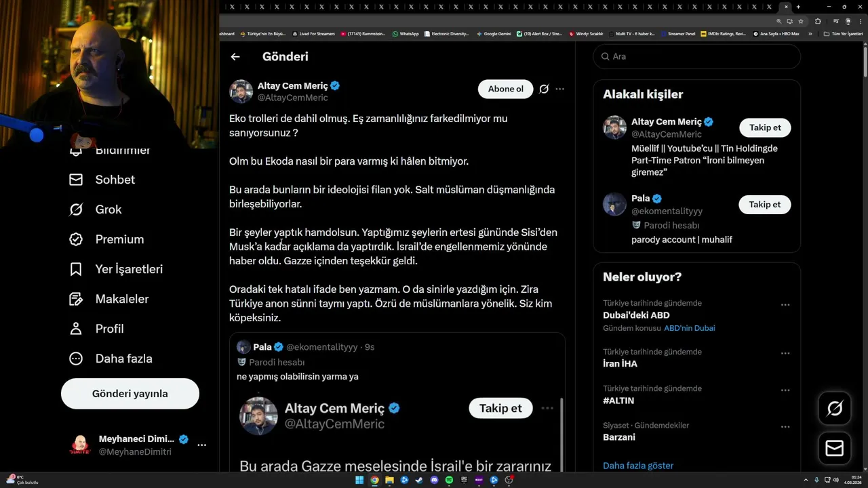Open Makaleler in the sidebar
The image size is (868, 488).
[x=109, y=299]
